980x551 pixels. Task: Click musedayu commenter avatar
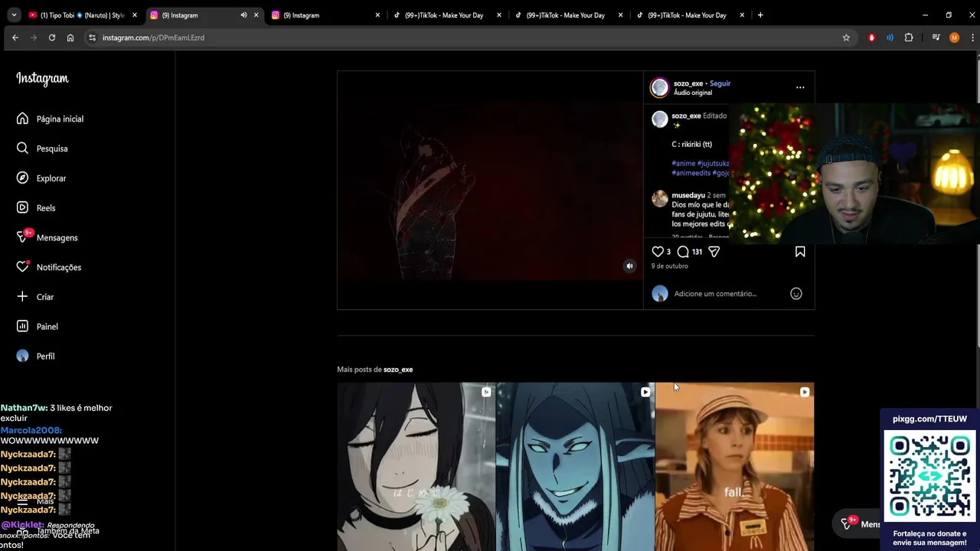coord(659,199)
